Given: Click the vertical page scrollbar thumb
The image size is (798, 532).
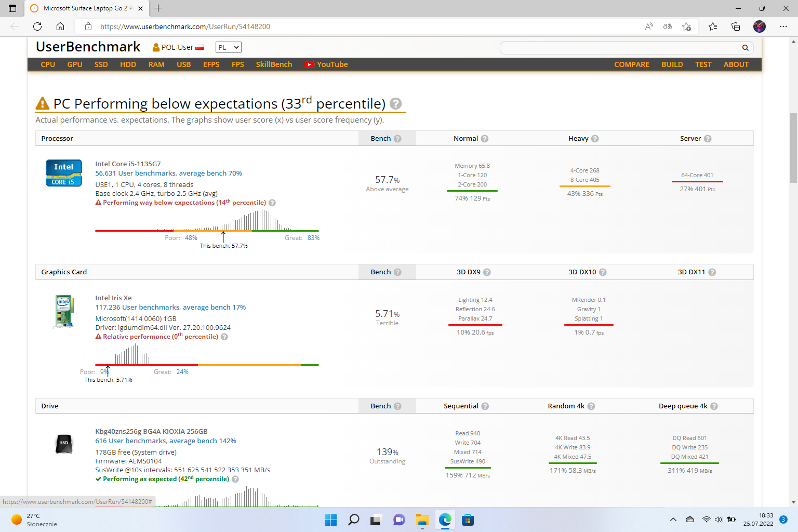Looking at the screenshot, I should [x=793, y=148].
